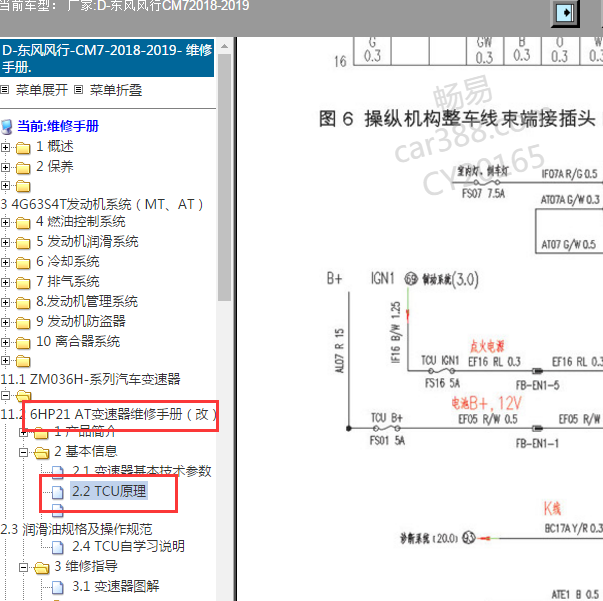Click folder icon of 6 冷却系统
The height and width of the screenshot is (601, 603).
pyautogui.click(x=23, y=263)
